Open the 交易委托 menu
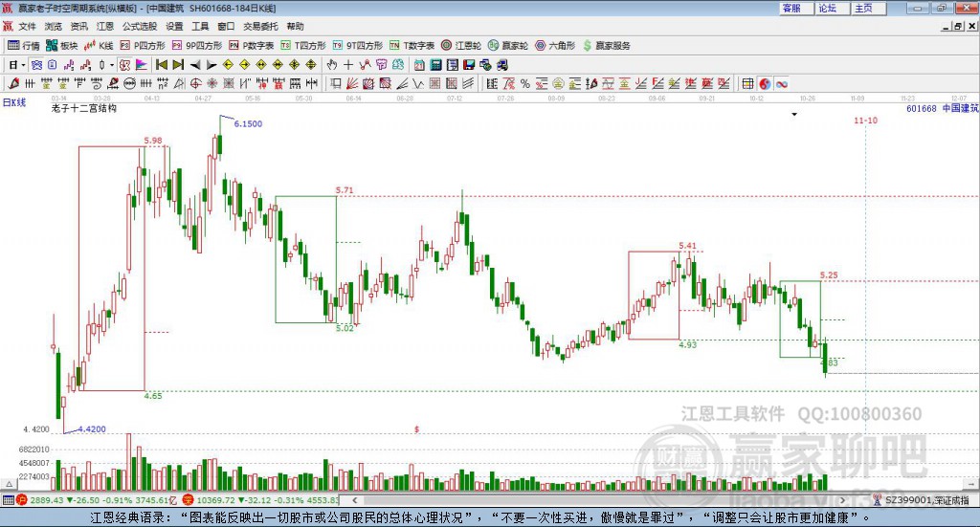 click(x=260, y=26)
